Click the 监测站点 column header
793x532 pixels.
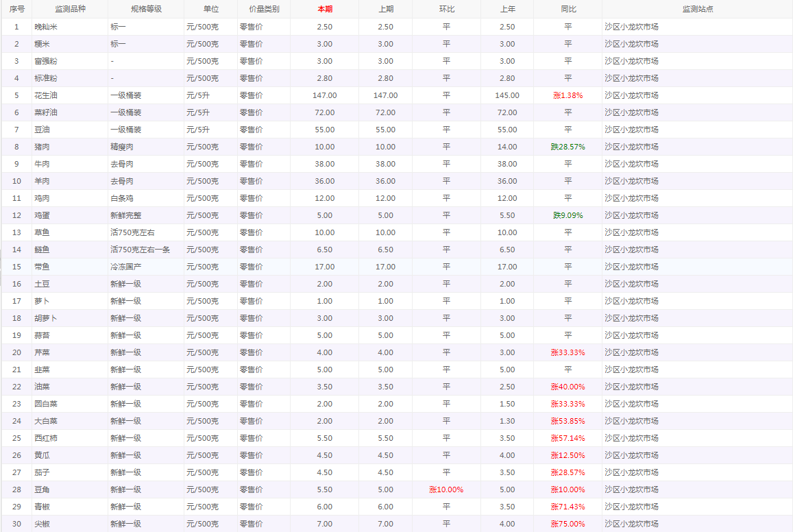(697, 10)
